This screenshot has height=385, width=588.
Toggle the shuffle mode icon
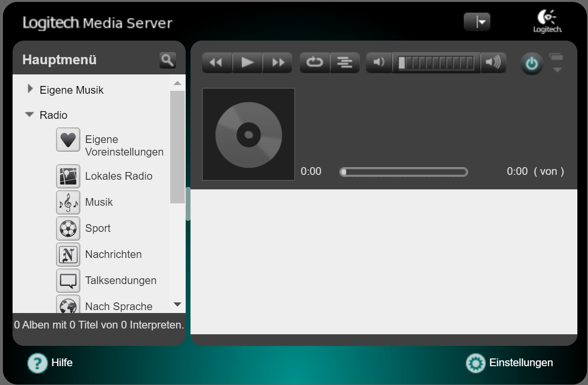[x=345, y=62]
